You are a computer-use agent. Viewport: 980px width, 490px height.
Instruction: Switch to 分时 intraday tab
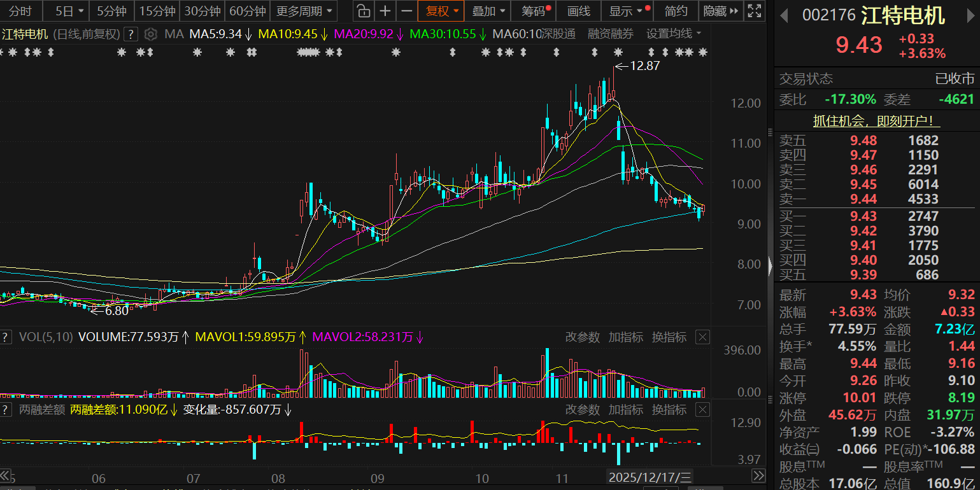coord(20,11)
